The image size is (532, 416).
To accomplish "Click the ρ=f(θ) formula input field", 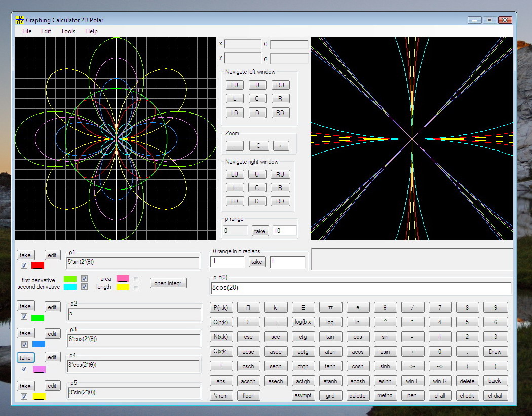I will [361, 288].
